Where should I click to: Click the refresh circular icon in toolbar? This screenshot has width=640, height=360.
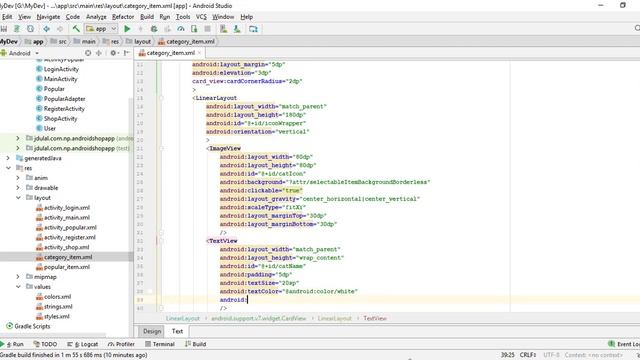[30, 29]
